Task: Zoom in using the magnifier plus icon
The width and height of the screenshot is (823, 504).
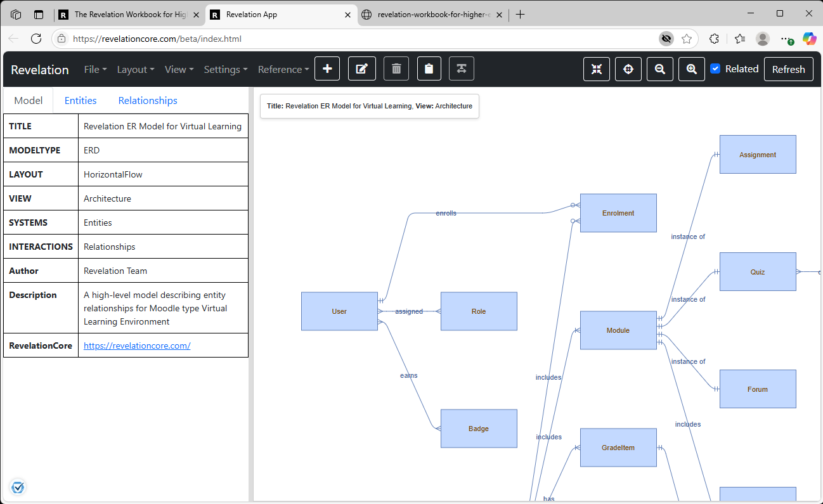Action: click(691, 68)
